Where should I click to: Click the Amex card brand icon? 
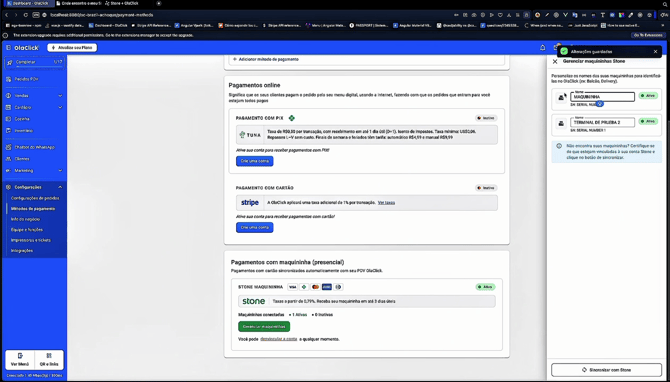(x=327, y=287)
